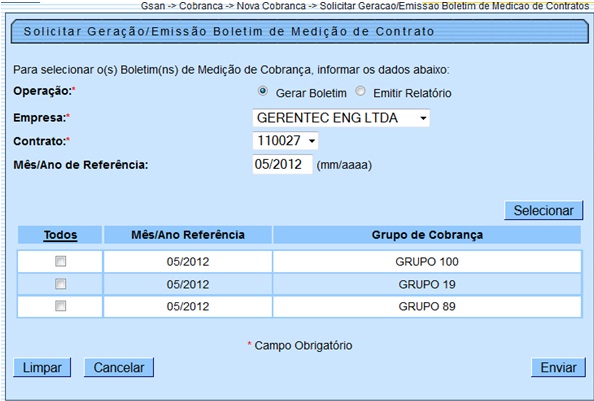Image resolution: width=594 pixels, height=401 pixels.
Task: Click 05/2012 in the GRUPO 100 row
Action: point(188,262)
